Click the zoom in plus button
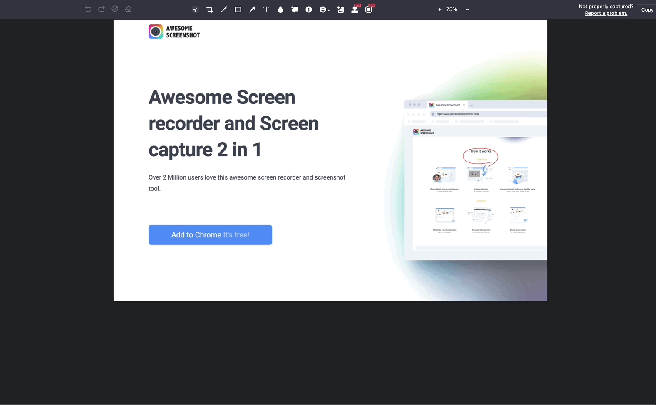The width and height of the screenshot is (656, 405). [440, 9]
